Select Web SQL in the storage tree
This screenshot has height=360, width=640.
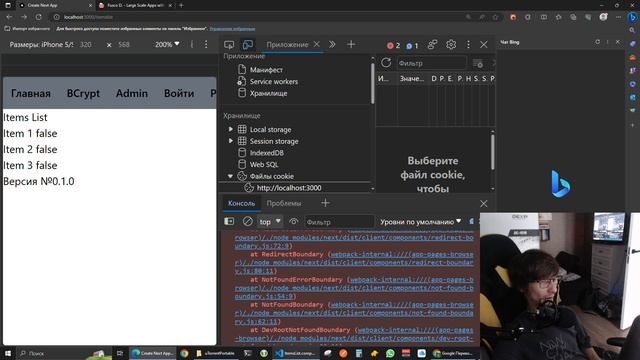point(264,164)
